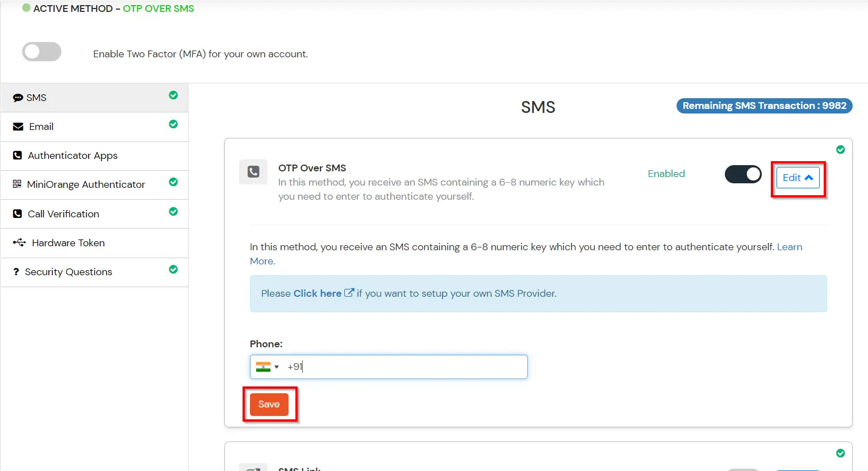The image size is (868, 471).
Task: Open the country code flag dropdown
Action: coord(268,367)
